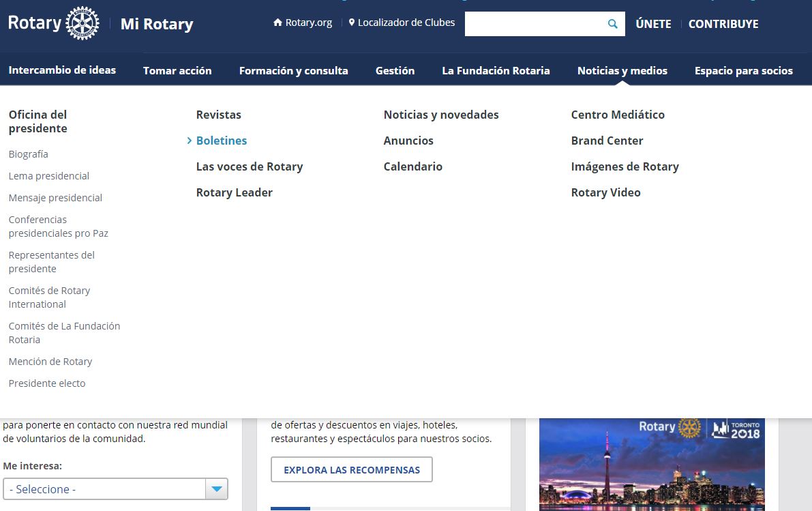This screenshot has width=812, height=511.
Task: Open Lema presidencial
Action: point(48,176)
